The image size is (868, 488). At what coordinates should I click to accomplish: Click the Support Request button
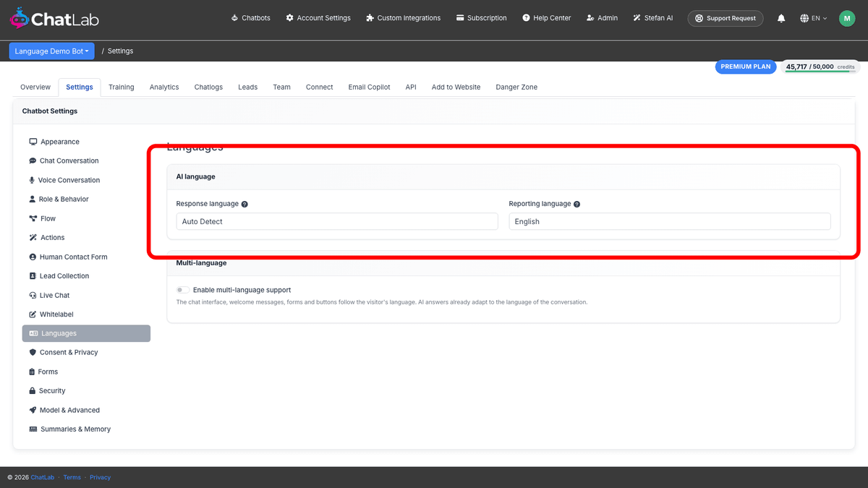[726, 18]
